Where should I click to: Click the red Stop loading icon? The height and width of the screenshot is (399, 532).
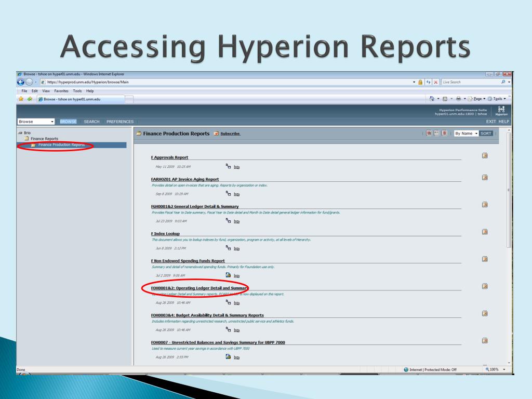click(436, 82)
